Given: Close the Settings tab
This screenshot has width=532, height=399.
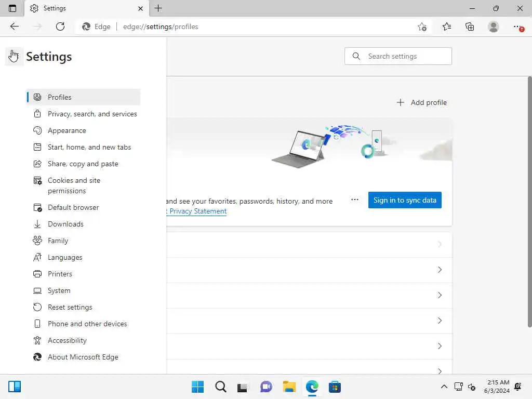Looking at the screenshot, I should 140,8.
